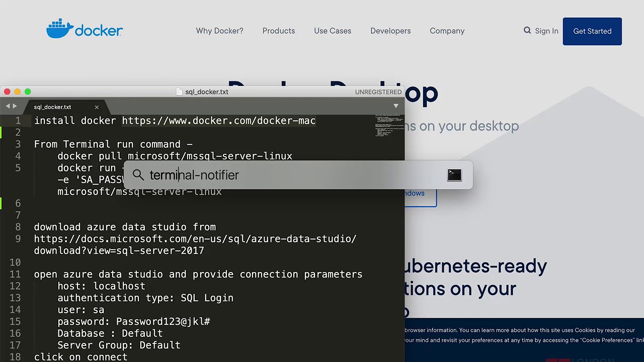The height and width of the screenshot is (362, 644).
Task: Minimize Sublime Text with yellow button
Action: click(x=17, y=92)
